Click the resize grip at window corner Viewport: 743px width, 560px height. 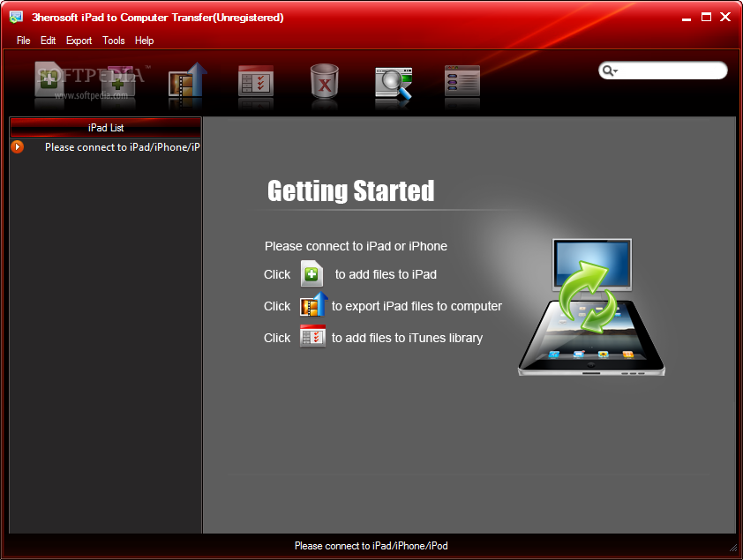732,550
